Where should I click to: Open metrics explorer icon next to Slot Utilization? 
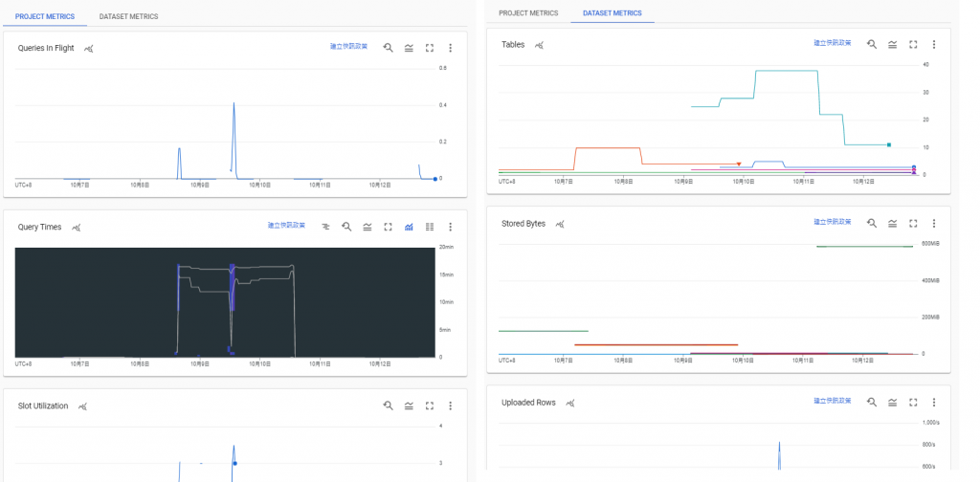tap(82, 406)
